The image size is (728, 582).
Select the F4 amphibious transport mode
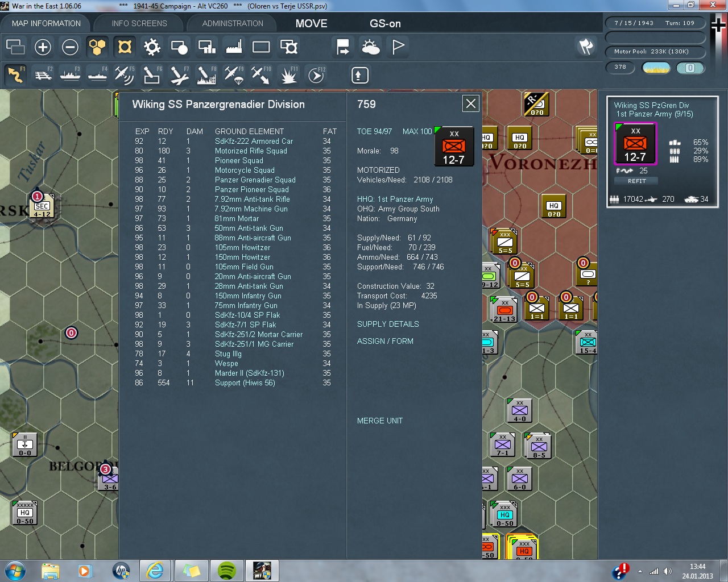97,74
